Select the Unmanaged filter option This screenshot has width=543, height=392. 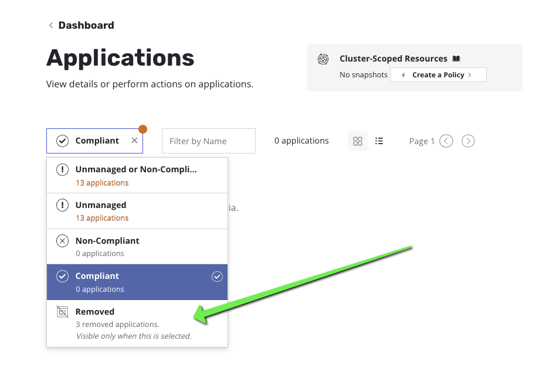pyautogui.click(x=136, y=211)
